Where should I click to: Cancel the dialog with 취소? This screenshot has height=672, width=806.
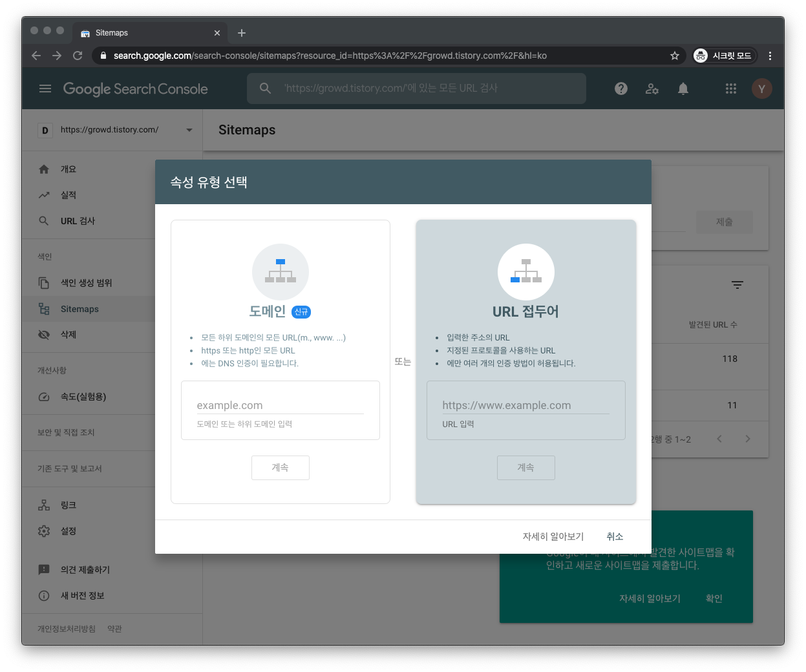615,537
